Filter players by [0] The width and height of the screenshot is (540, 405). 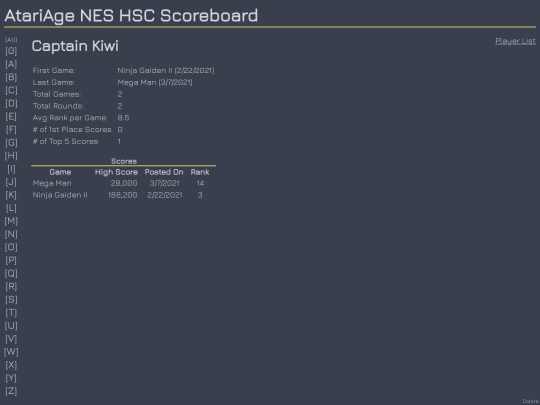11,51
